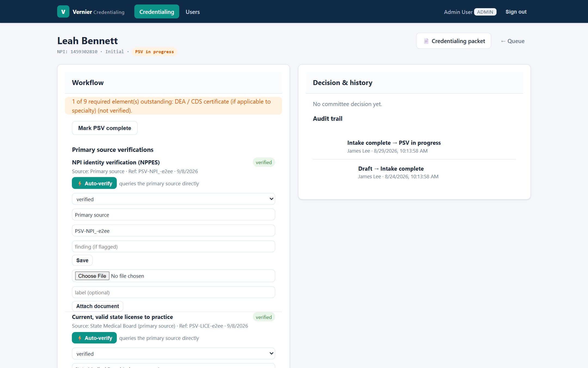Click 'Current, valid state license to practice' heading
Viewport: 588px width, 368px height.
(x=122, y=317)
